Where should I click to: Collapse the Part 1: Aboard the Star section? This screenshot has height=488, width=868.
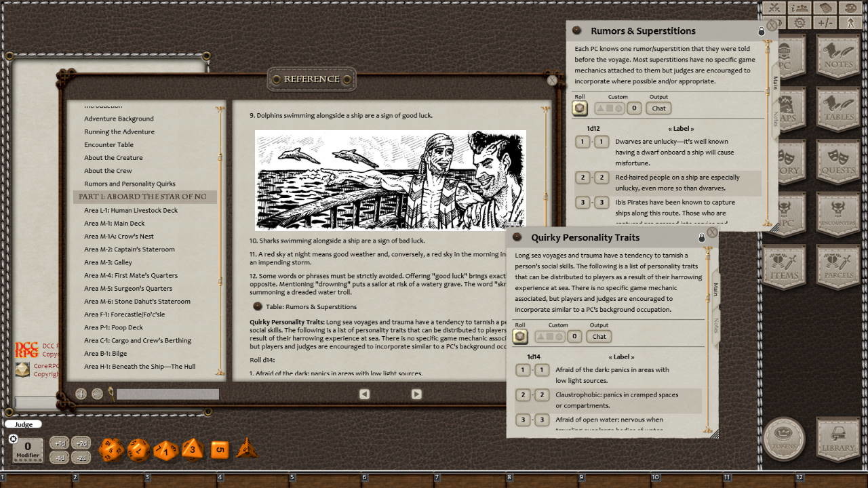pyautogui.click(x=142, y=197)
